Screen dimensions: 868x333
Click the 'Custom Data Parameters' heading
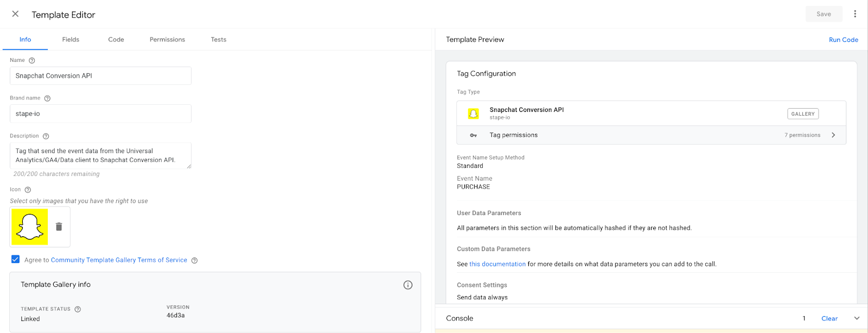[494, 249]
